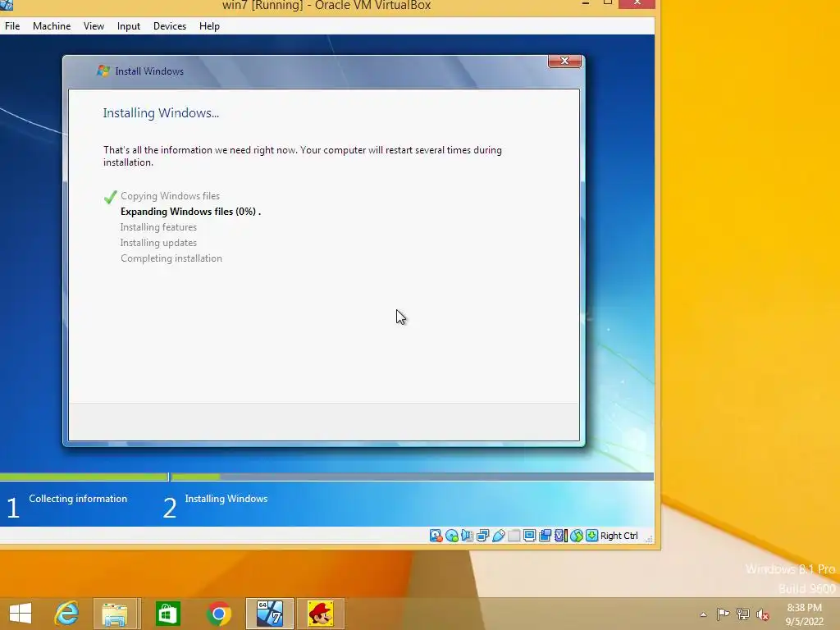Click the network tray icon

tap(743, 614)
